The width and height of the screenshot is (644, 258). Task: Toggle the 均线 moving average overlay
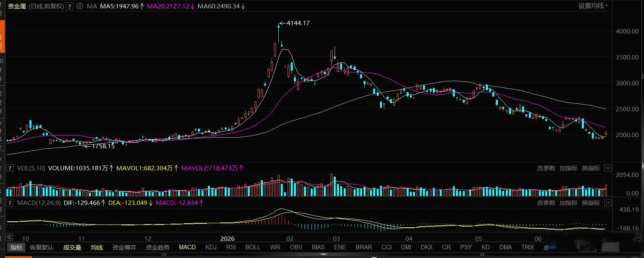coord(97,247)
